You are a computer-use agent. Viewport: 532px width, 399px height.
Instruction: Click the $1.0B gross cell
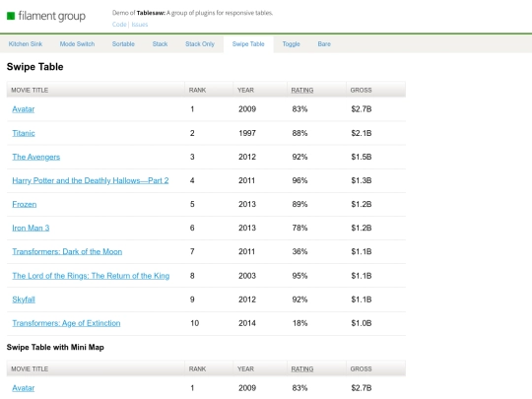pos(362,323)
